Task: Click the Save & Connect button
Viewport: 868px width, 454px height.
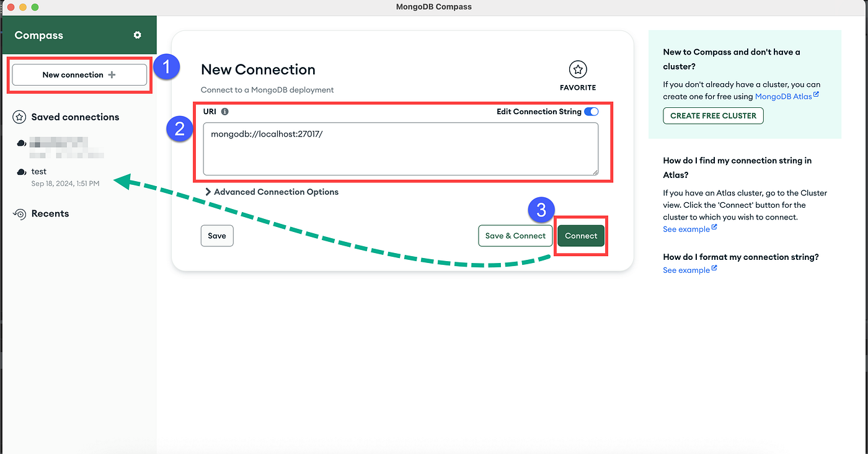Action: pos(515,236)
